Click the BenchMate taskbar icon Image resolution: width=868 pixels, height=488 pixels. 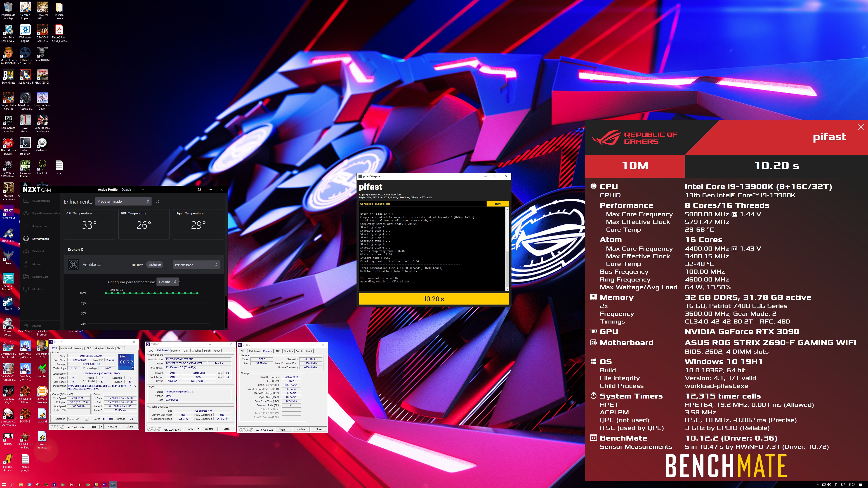click(x=96, y=485)
